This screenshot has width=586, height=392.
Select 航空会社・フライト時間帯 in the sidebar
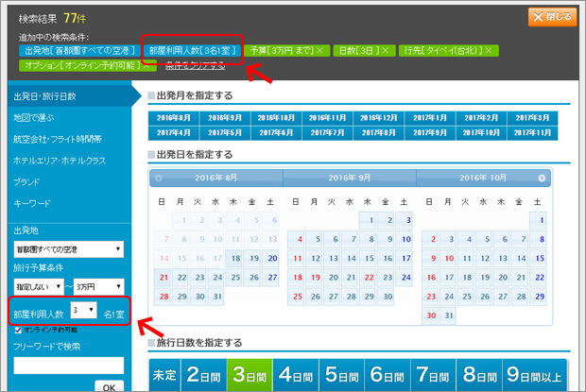point(58,139)
